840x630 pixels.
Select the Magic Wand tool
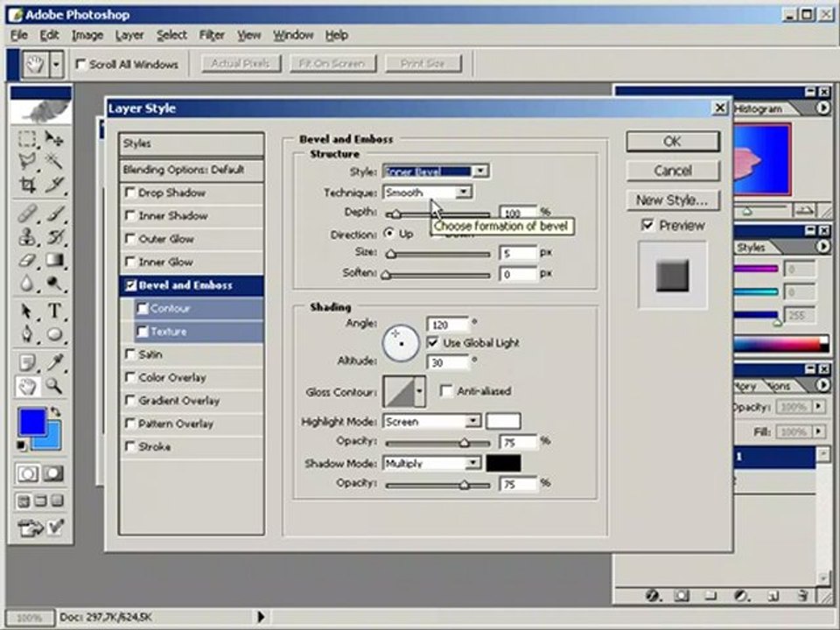[x=54, y=161]
